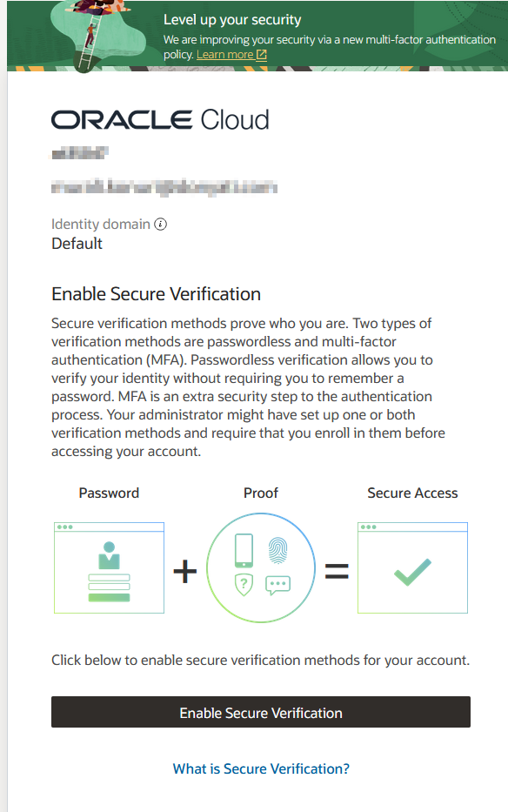The height and width of the screenshot is (812, 508).
Task: Click What is Secure Verification link
Action: (x=260, y=768)
